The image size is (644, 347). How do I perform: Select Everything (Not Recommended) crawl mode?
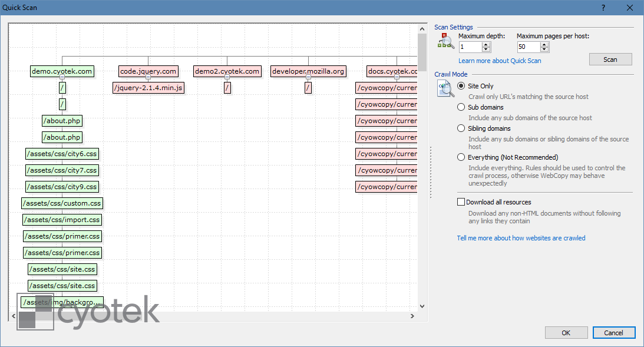point(461,157)
